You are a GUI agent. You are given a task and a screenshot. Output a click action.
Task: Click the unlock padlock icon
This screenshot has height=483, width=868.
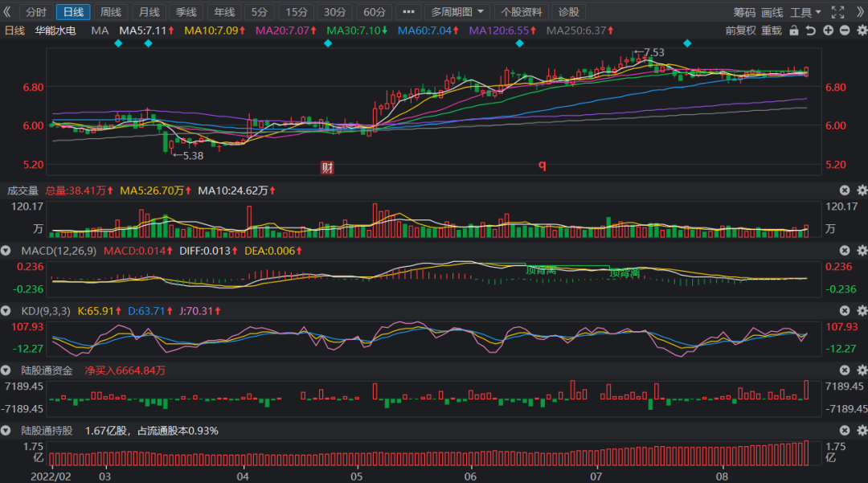[x=794, y=31]
